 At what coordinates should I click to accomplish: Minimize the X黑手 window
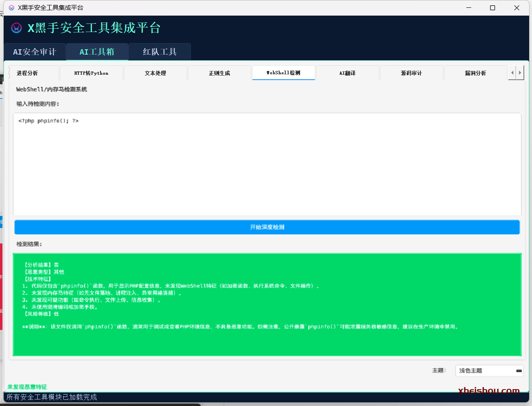pyautogui.click(x=469, y=8)
